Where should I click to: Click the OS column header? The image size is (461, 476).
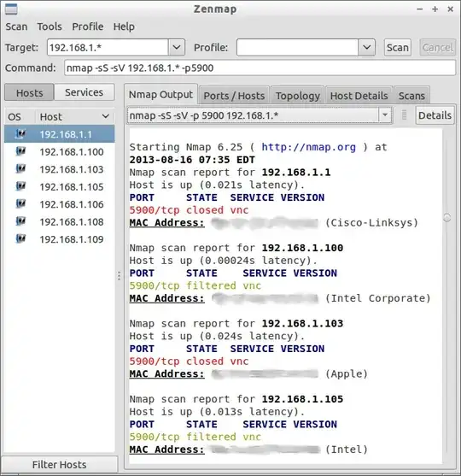point(15,117)
